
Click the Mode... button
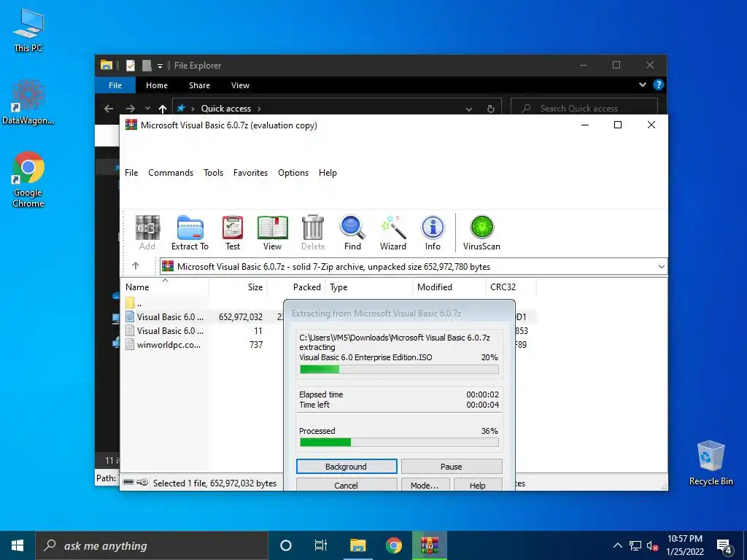click(x=425, y=485)
